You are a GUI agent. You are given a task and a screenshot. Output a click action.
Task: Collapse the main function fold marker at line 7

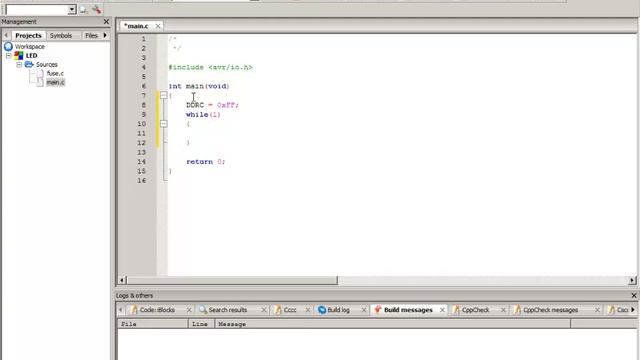click(164, 96)
